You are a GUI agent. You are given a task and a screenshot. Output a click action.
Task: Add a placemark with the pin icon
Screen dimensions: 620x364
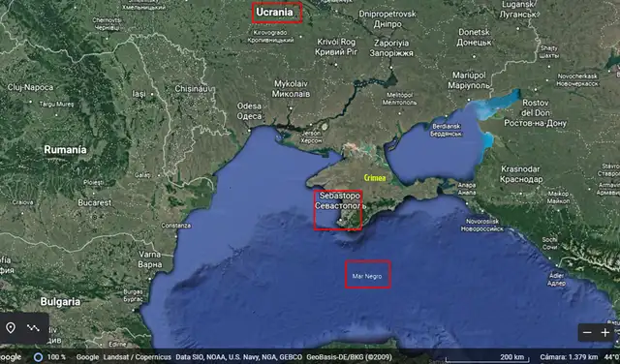pos(11,328)
